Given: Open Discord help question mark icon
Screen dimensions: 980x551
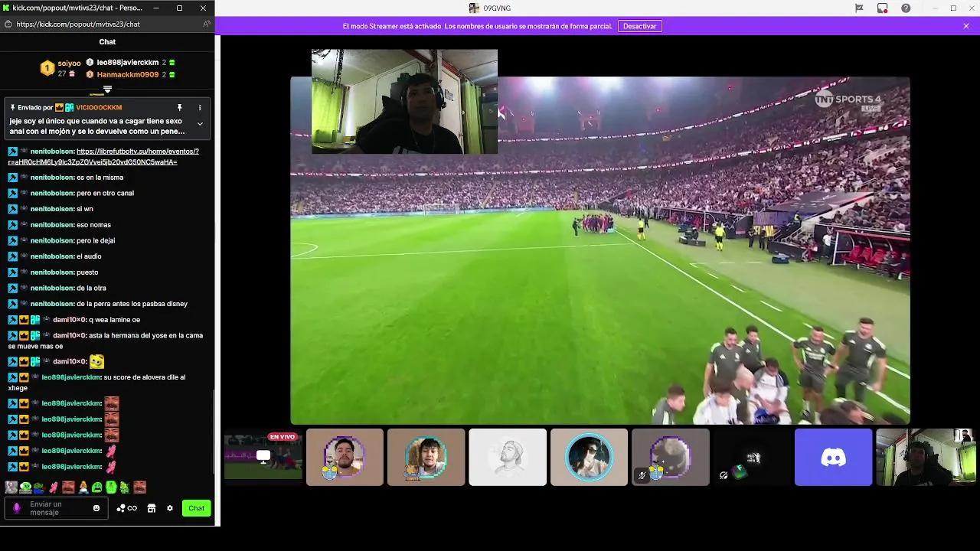Looking at the screenshot, I should click(906, 8).
